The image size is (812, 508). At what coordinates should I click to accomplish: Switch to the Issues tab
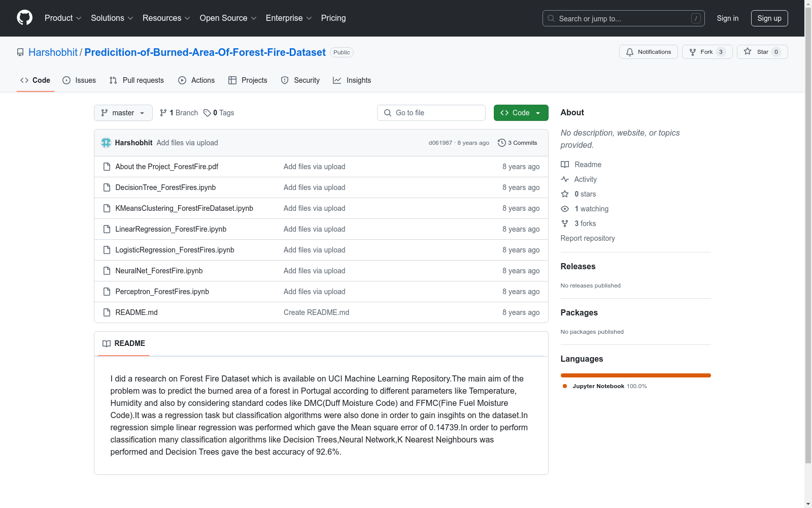(x=79, y=80)
